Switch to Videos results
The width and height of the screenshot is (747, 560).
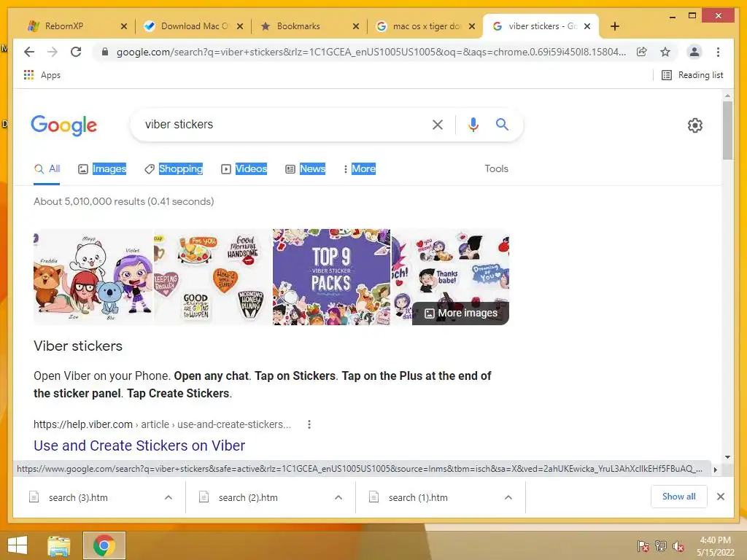point(244,169)
